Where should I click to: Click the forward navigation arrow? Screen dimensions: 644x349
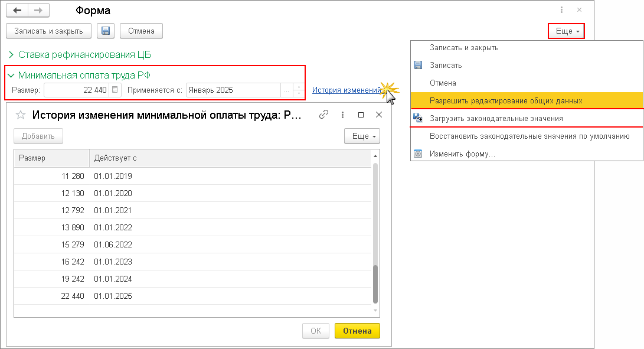coord(38,11)
